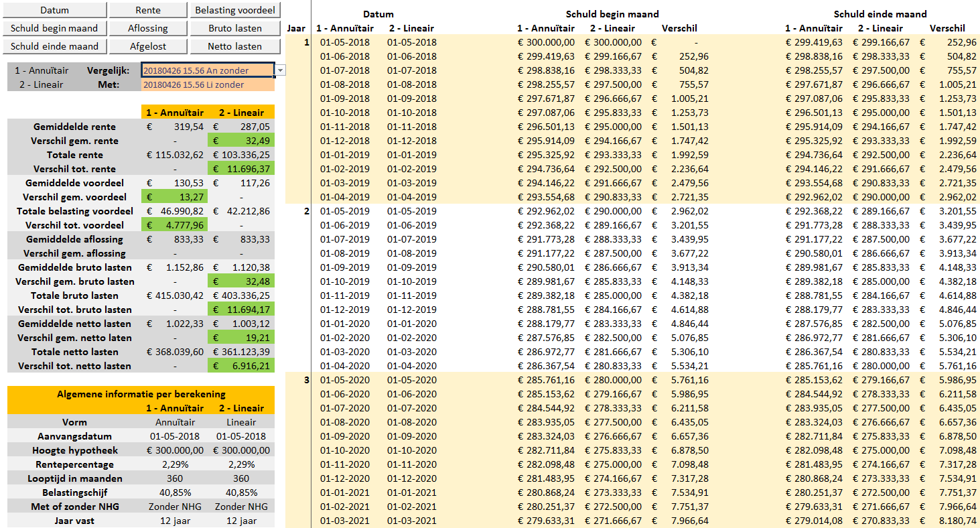The image size is (980, 528).
Task: Switch to the Aflossing button
Action: pyautogui.click(x=148, y=28)
